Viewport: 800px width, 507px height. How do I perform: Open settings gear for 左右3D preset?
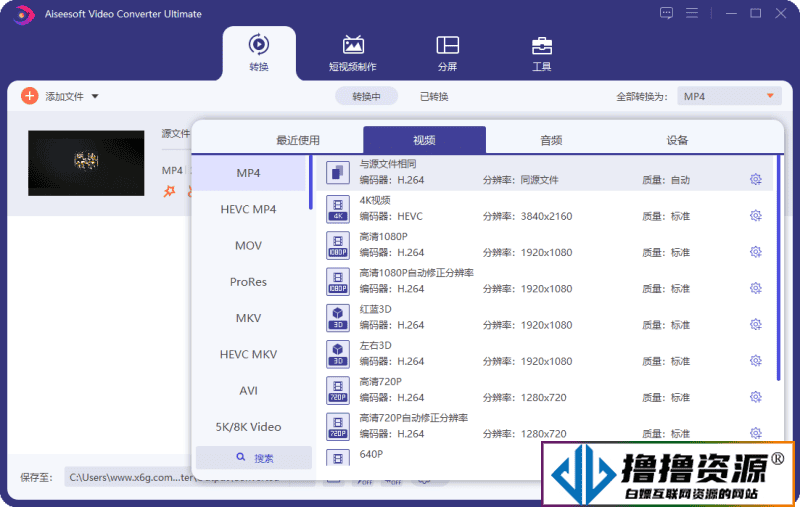click(x=756, y=360)
